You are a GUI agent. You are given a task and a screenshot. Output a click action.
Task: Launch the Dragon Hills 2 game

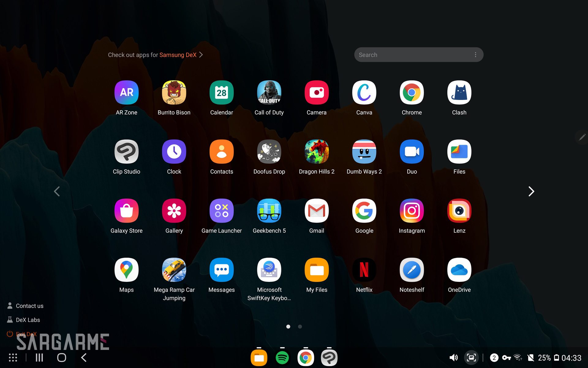(x=316, y=151)
